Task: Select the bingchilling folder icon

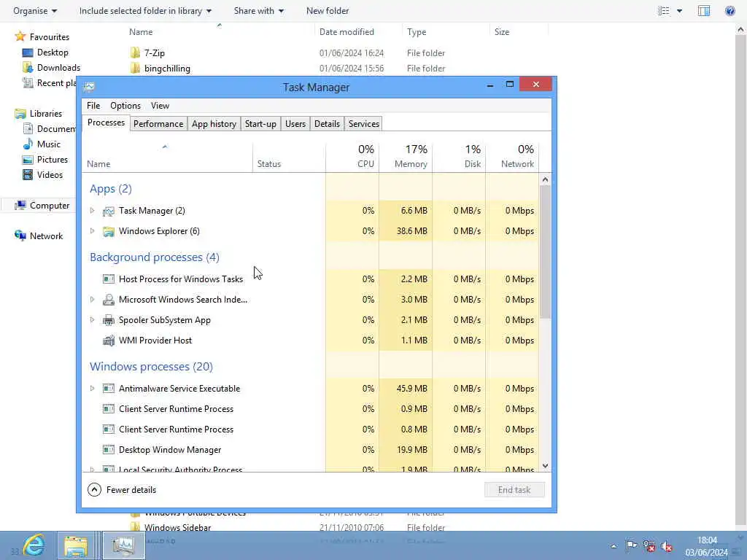Action: 135,68
